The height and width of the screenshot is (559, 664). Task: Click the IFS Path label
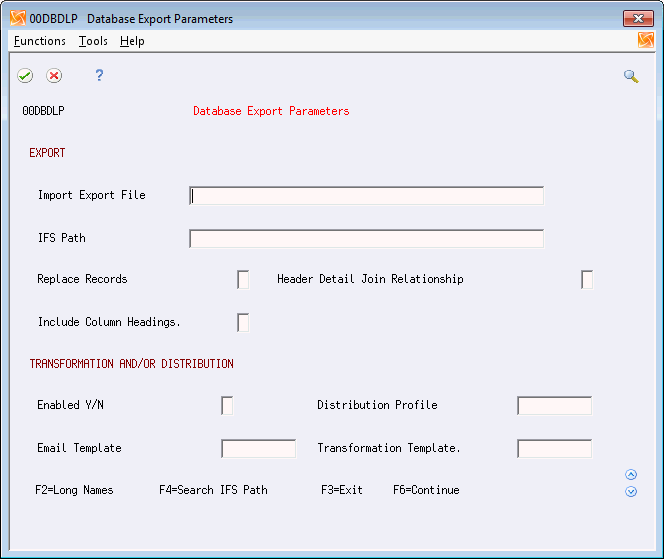tap(61, 238)
